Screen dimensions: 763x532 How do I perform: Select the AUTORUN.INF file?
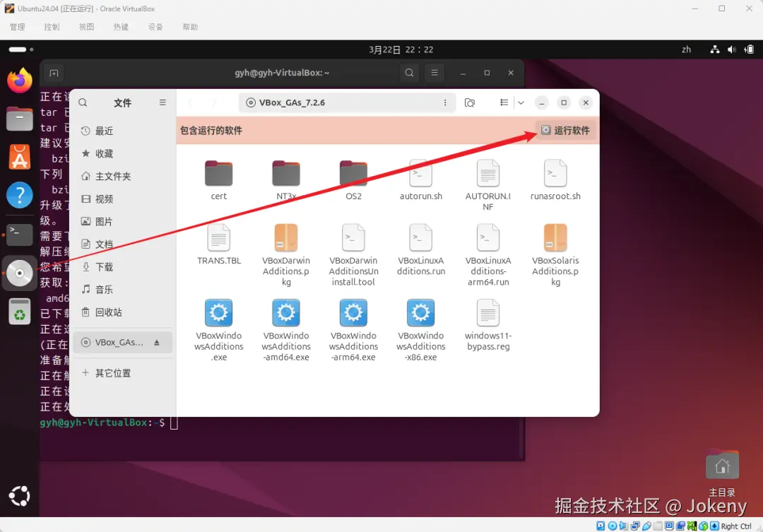point(488,185)
